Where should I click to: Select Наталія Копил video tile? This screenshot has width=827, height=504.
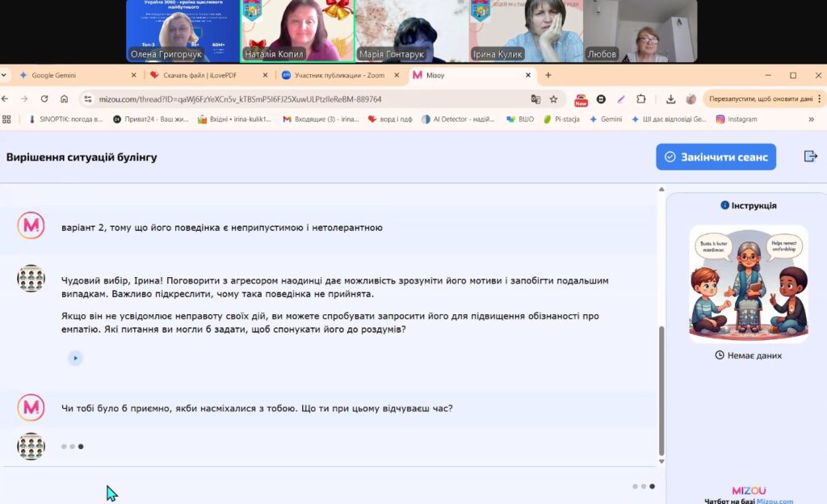coord(297,31)
